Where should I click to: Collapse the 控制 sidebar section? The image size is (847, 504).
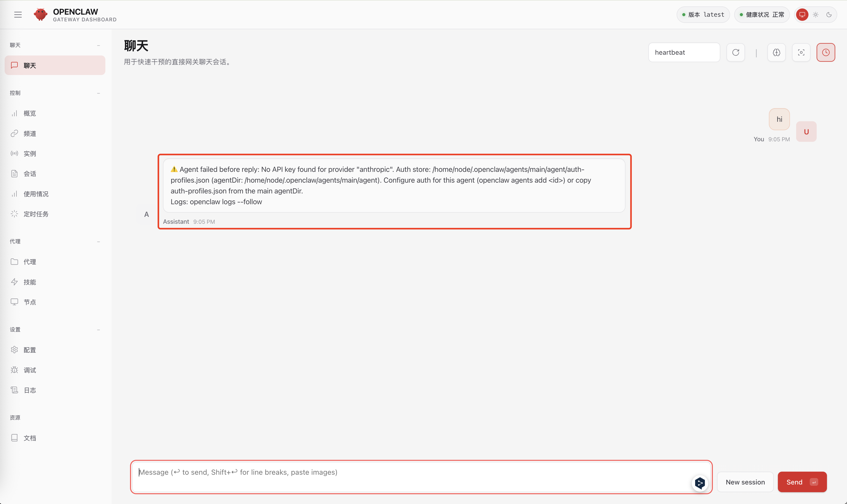pos(98,93)
